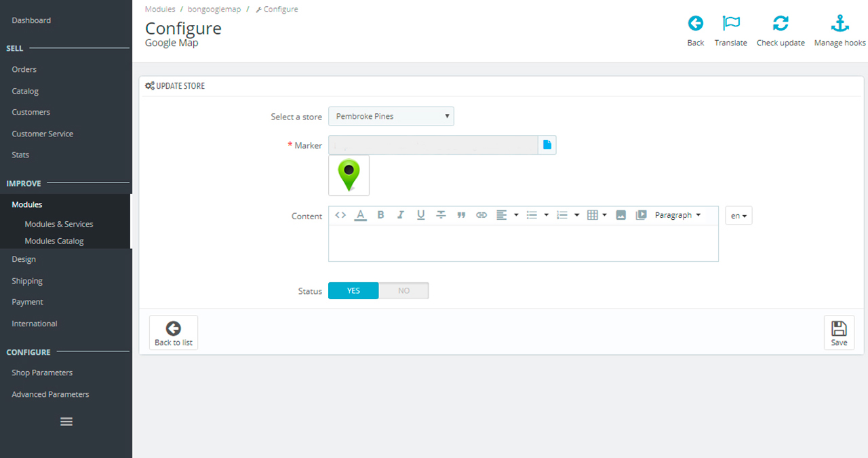
Task: Set Status to NO
Action: [x=403, y=290]
